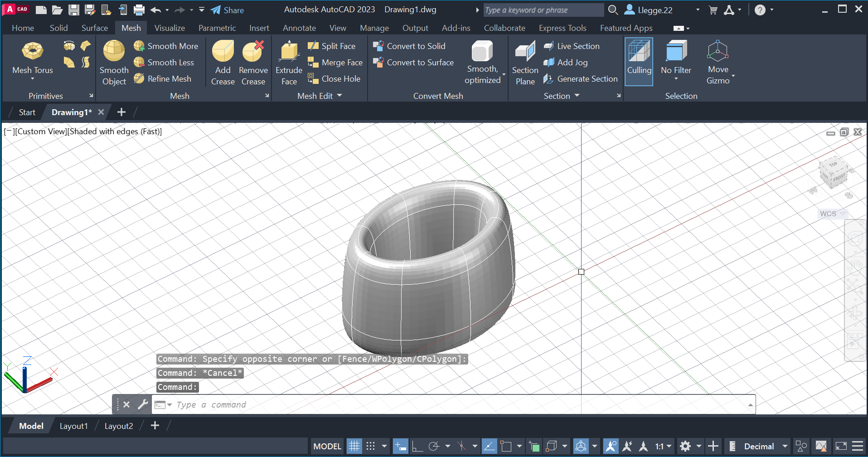868x457 pixels.
Task: Select the Remove Crease tool
Action: [253, 63]
